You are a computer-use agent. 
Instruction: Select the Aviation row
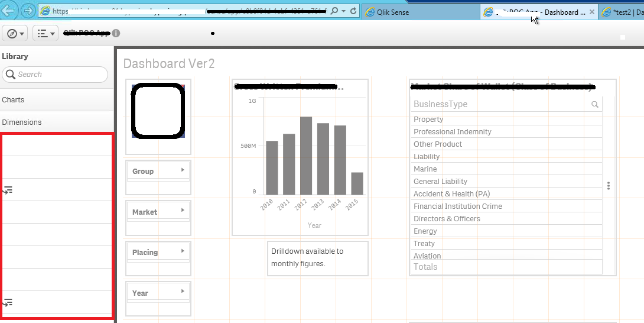(x=506, y=255)
